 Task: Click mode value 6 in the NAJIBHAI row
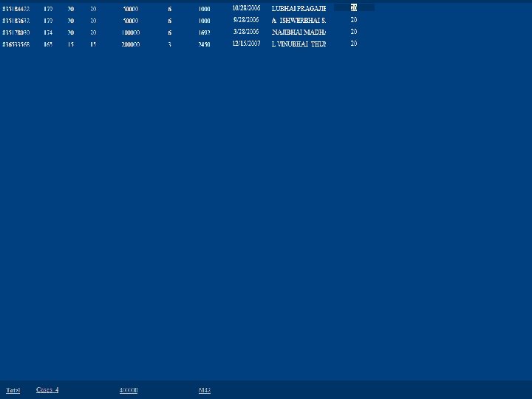point(170,33)
